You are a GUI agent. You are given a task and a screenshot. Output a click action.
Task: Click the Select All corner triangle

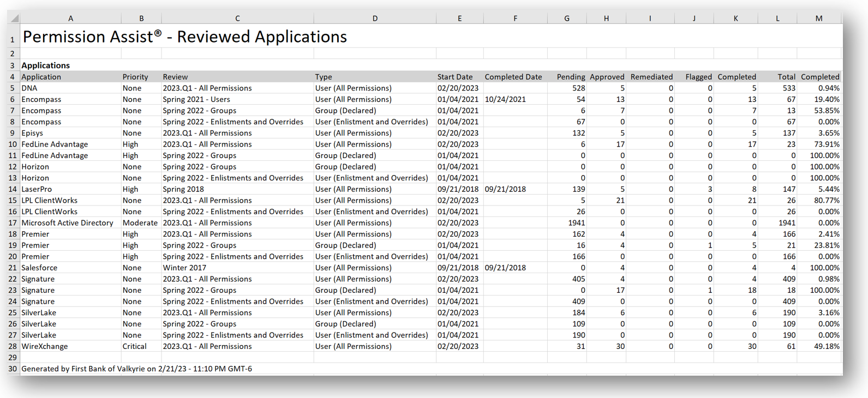point(14,19)
